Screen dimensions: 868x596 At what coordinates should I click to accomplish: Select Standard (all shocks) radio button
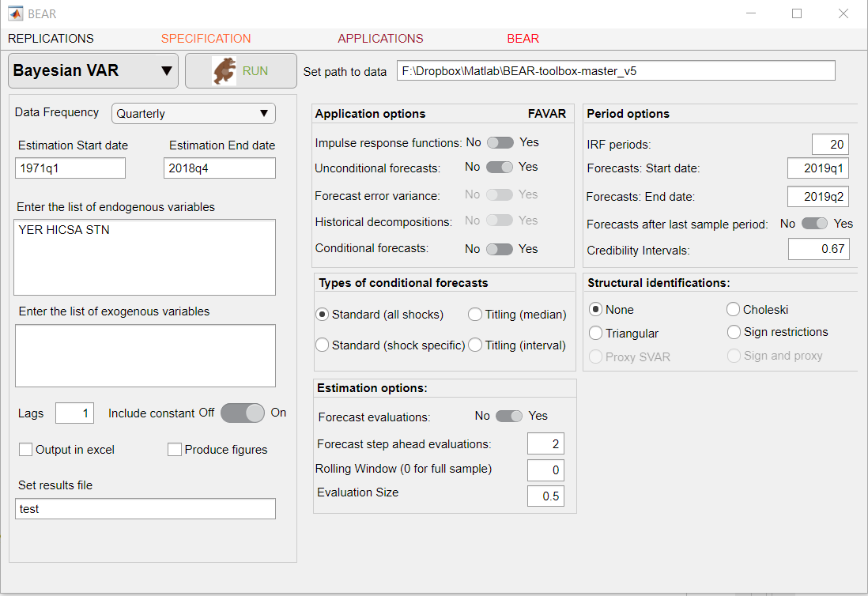click(x=323, y=315)
